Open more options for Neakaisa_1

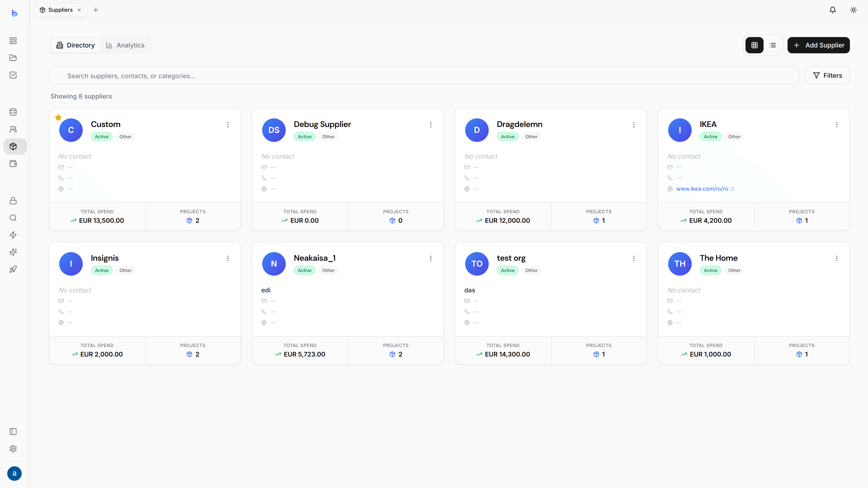pos(431,258)
